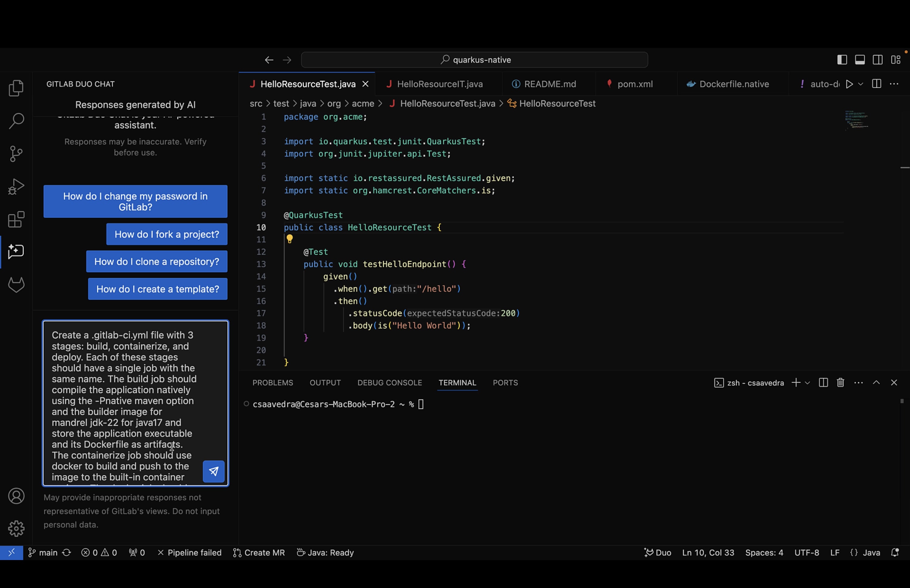
Task: Click 'How do I create a template?' suggestion
Action: pos(157,289)
